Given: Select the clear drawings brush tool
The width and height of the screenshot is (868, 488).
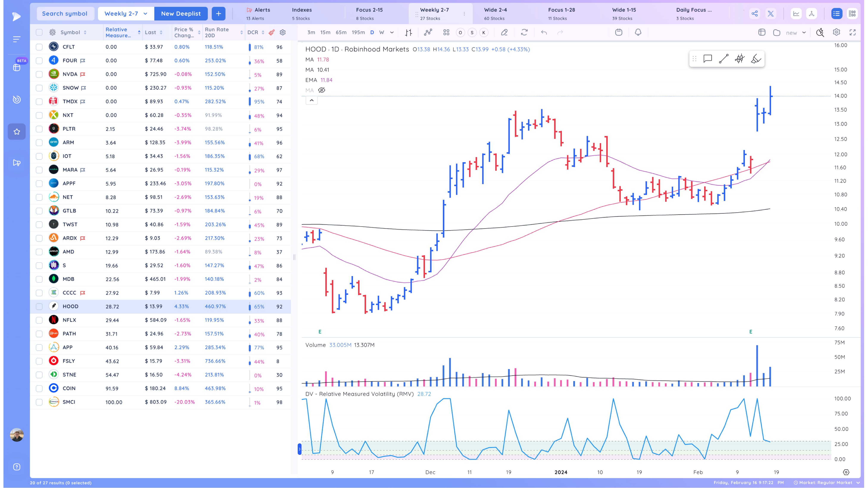Looking at the screenshot, I should click(x=756, y=59).
